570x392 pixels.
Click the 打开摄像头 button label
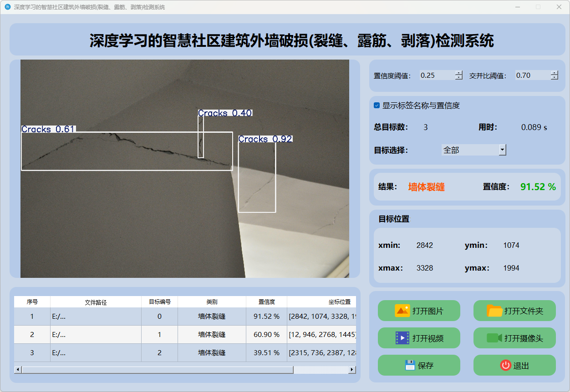pos(524,338)
